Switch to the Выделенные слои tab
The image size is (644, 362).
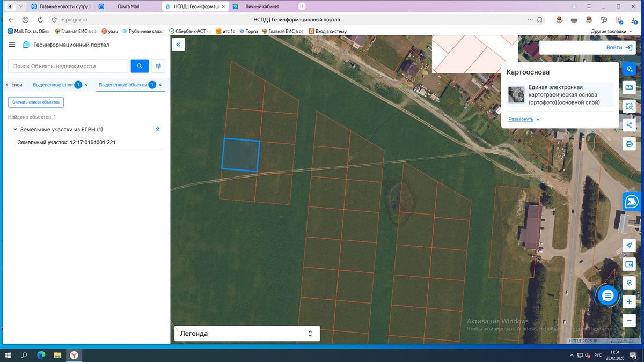click(x=53, y=85)
